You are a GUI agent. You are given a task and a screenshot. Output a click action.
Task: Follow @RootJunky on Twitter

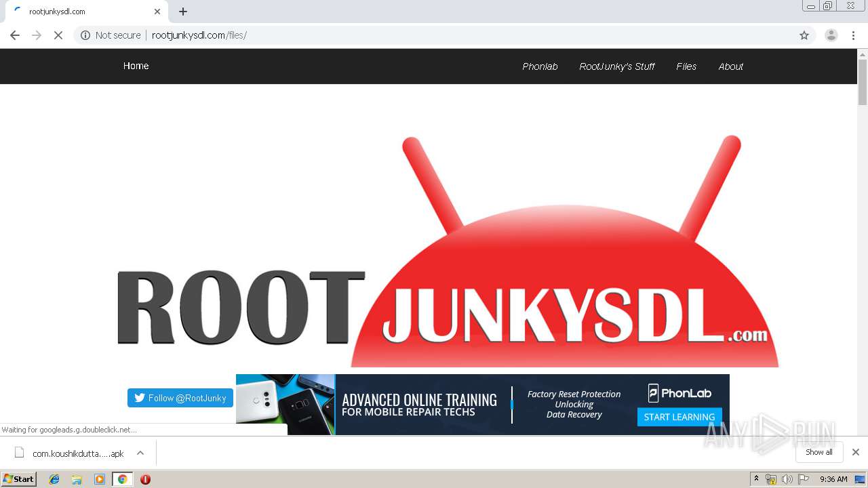pos(180,398)
